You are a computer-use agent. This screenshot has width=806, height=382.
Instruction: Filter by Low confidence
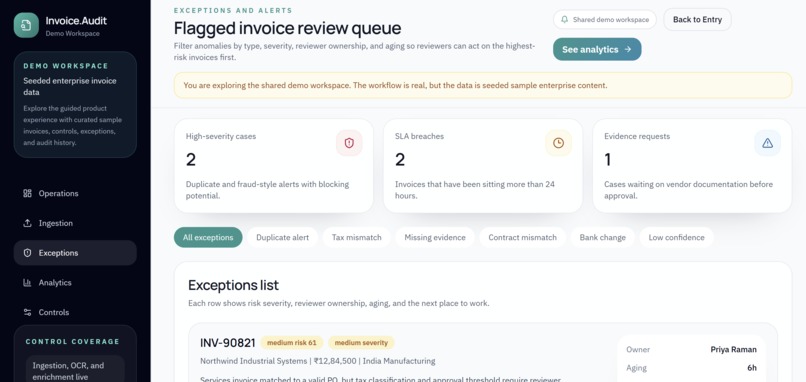click(676, 238)
